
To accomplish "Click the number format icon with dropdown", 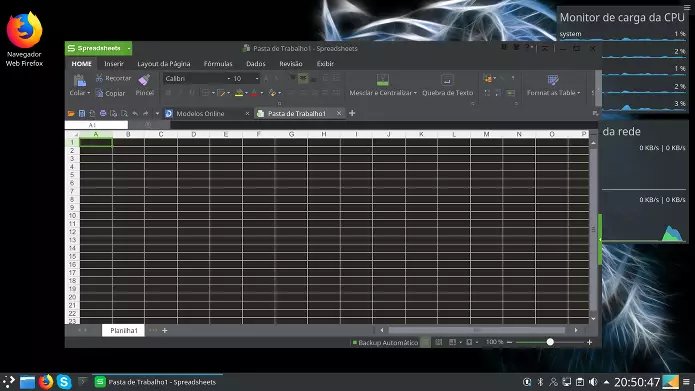I will (489, 78).
